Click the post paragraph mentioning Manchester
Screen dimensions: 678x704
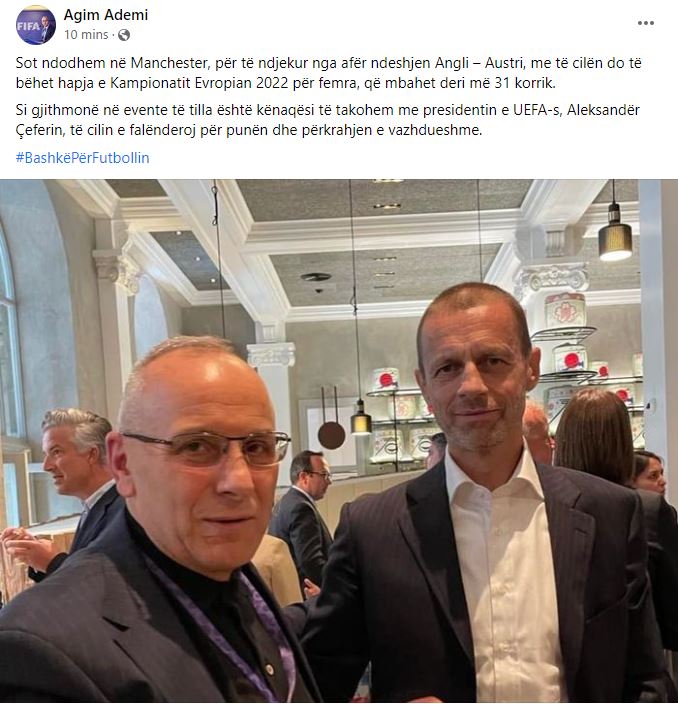(328, 73)
